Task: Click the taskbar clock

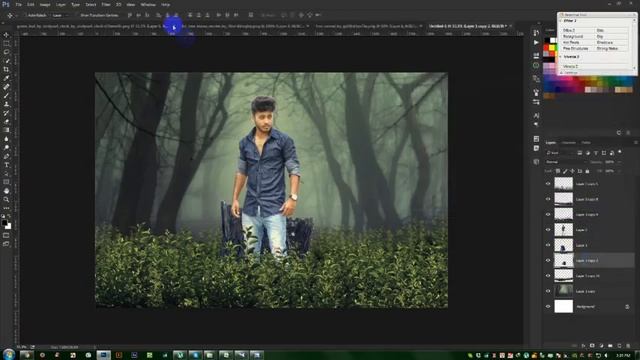Action: pyautogui.click(x=623, y=356)
